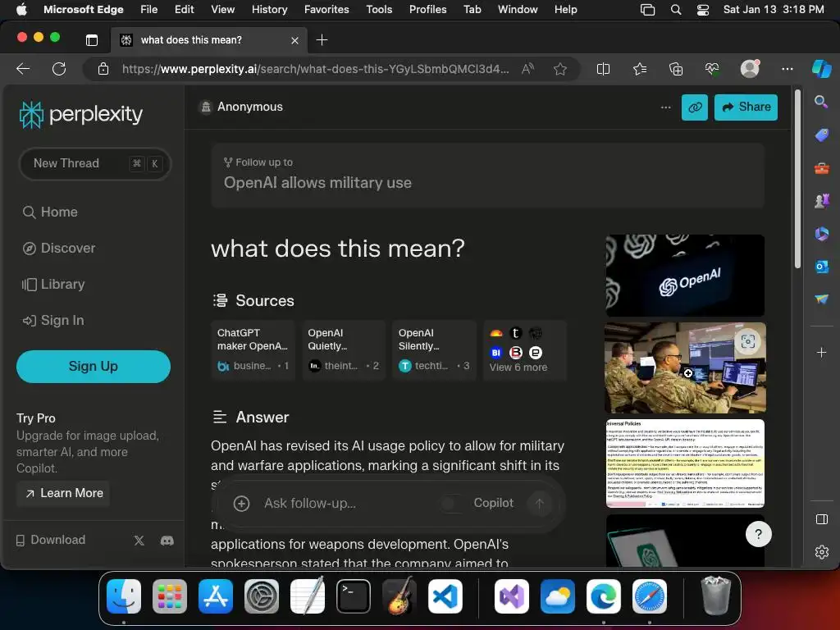Open the Collections icon
840x630 pixels.
pyautogui.click(x=676, y=69)
